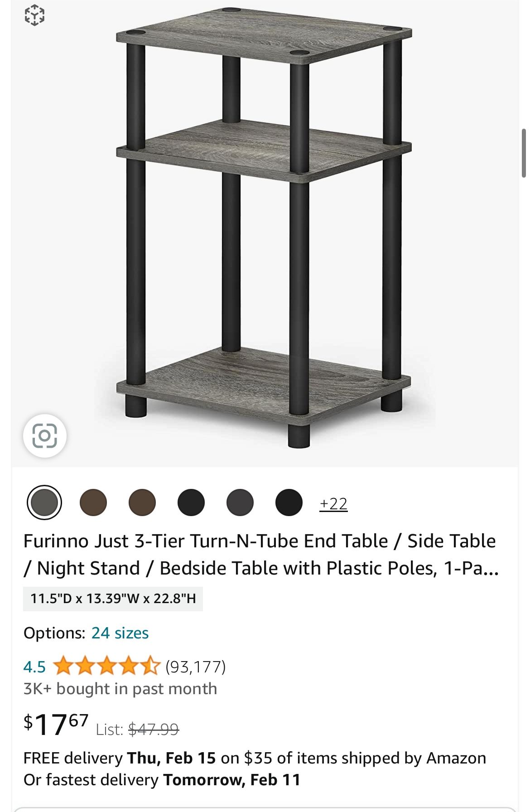The height and width of the screenshot is (812, 530).
Task: Tap the $17.67 price
Action: coord(56,724)
